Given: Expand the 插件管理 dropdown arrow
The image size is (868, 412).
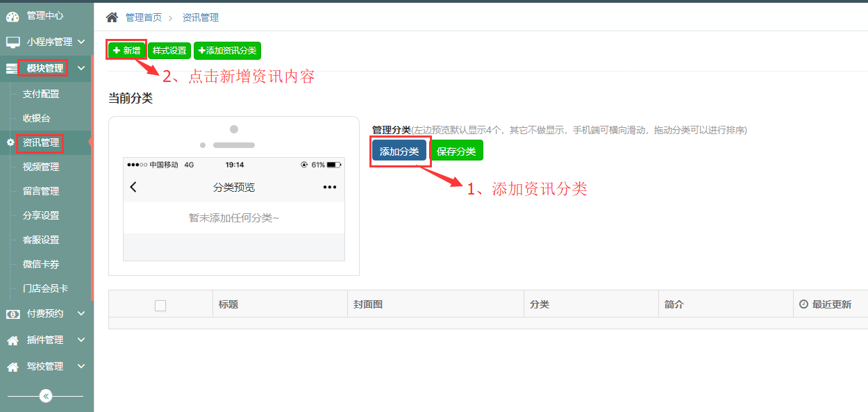Looking at the screenshot, I should tap(81, 340).
